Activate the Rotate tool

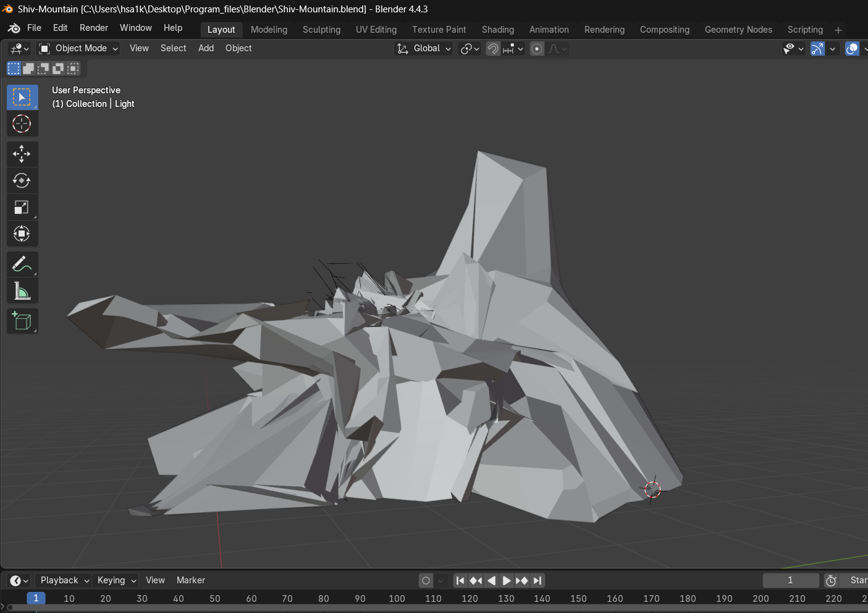coord(22,180)
